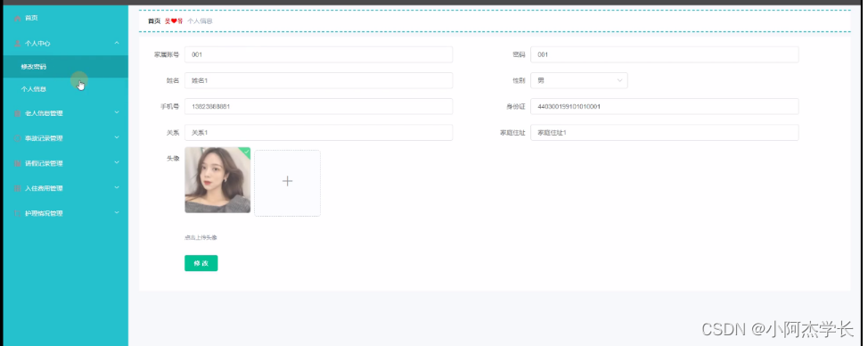Open the 性别 gender dropdown
Screen dimensions: 868x346
(579, 80)
